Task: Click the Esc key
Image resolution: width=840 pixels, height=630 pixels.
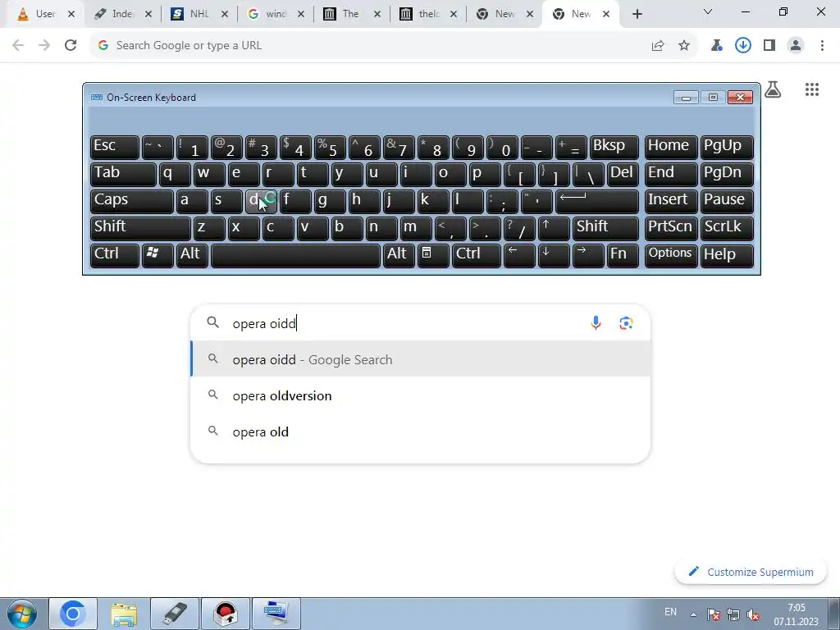Action: 115,147
